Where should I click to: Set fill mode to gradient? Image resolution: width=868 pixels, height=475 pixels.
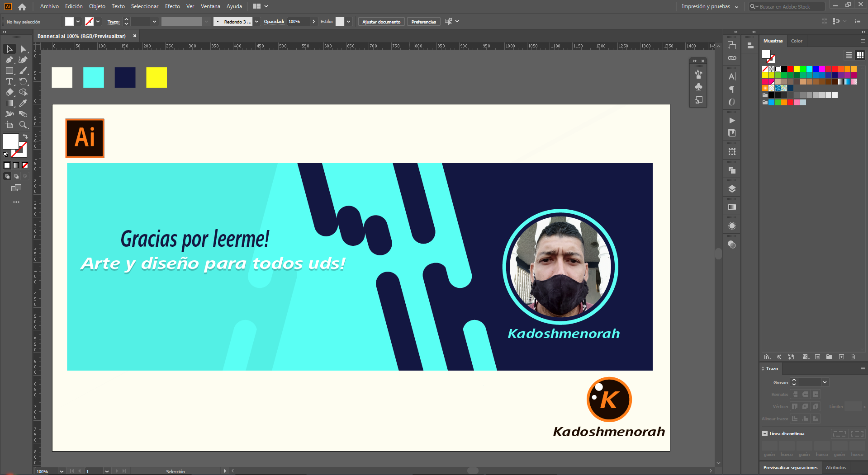pos(16,165)
